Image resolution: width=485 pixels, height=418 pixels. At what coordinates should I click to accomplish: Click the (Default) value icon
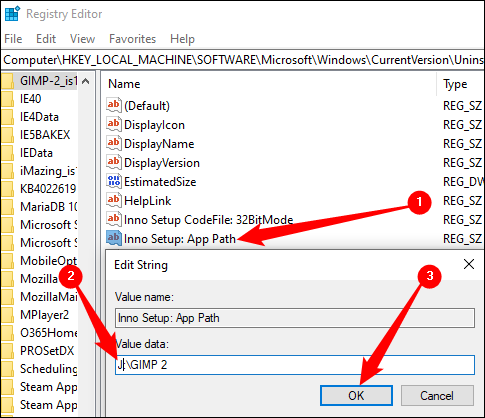pyautogui.click(x=113, y=105)
